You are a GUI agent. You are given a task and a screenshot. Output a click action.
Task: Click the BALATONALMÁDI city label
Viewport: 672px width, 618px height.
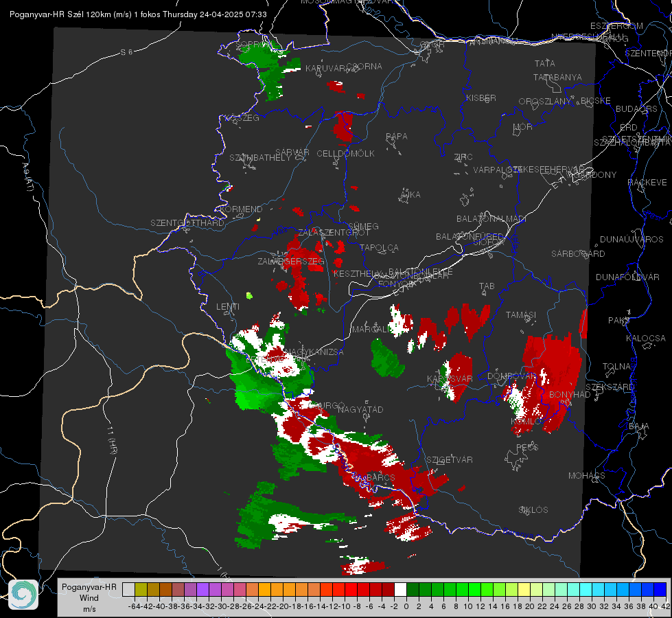point(491,219)
